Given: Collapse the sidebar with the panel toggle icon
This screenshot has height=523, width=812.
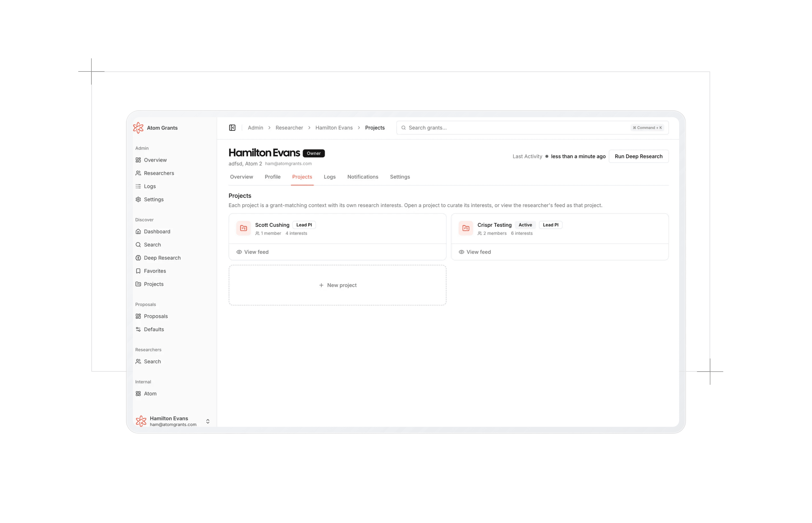Looking at the screenshot, I should click(x=232, y=128).
